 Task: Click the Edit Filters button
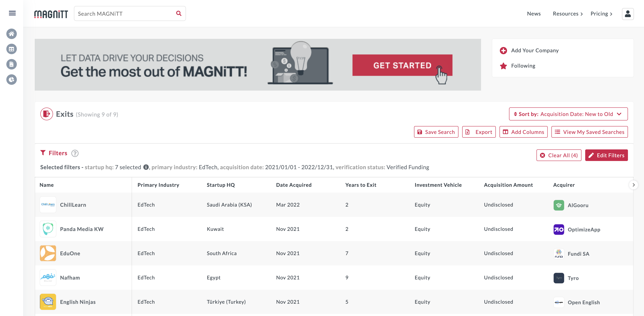(606, 155)
